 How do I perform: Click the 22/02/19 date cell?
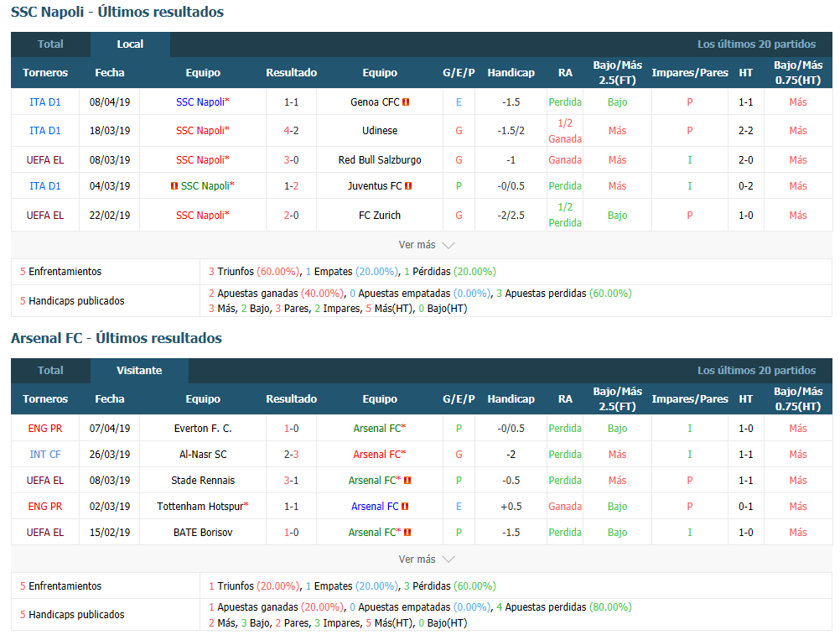point(110,216)
